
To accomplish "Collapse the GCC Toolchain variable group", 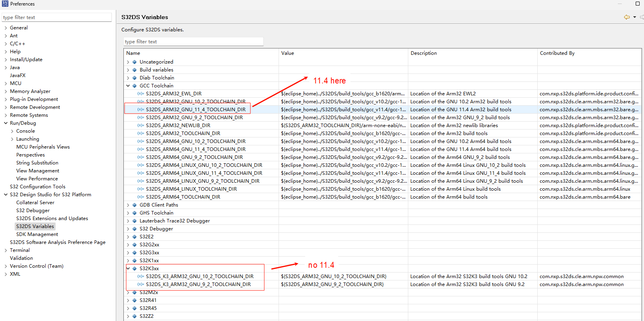I will click(128, 86).
